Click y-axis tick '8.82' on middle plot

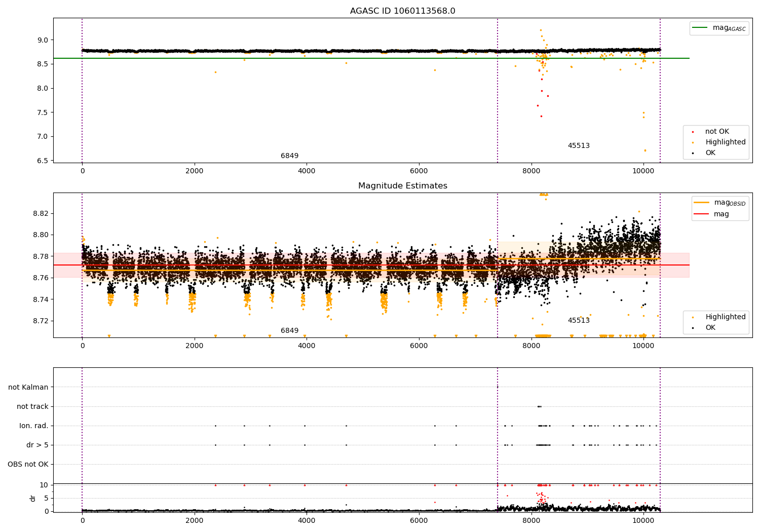pyautogui.click(x=40, y=213)
